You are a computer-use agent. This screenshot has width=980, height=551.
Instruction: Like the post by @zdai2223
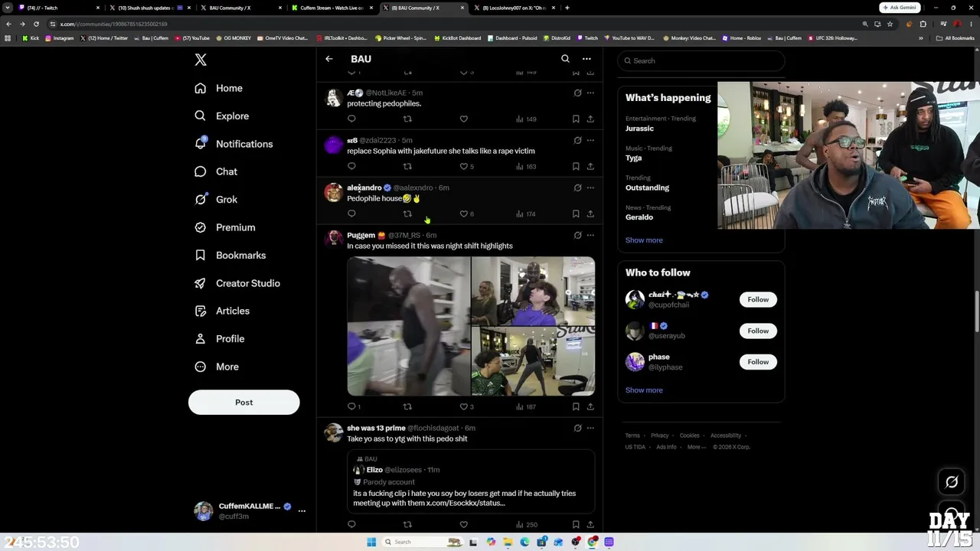(x=466, y=166)
